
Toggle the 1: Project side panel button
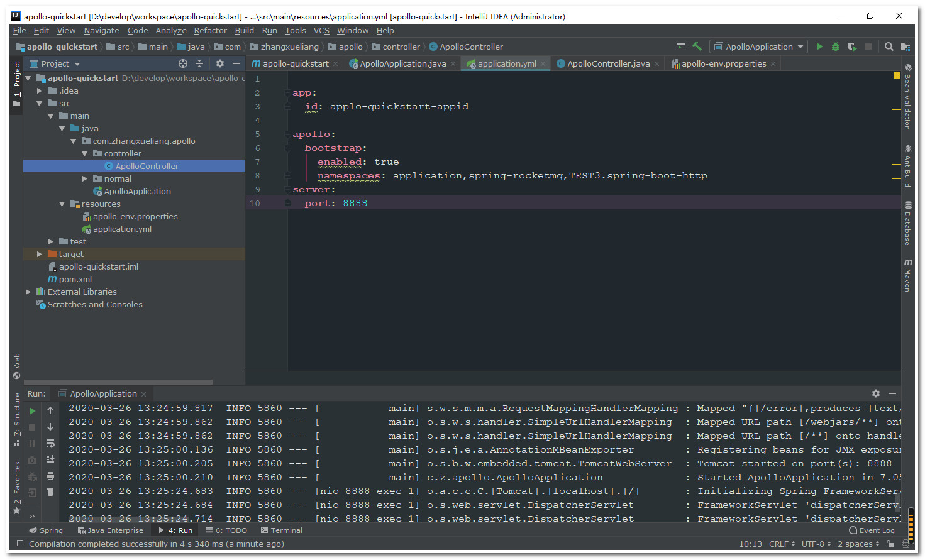(17, 85)
